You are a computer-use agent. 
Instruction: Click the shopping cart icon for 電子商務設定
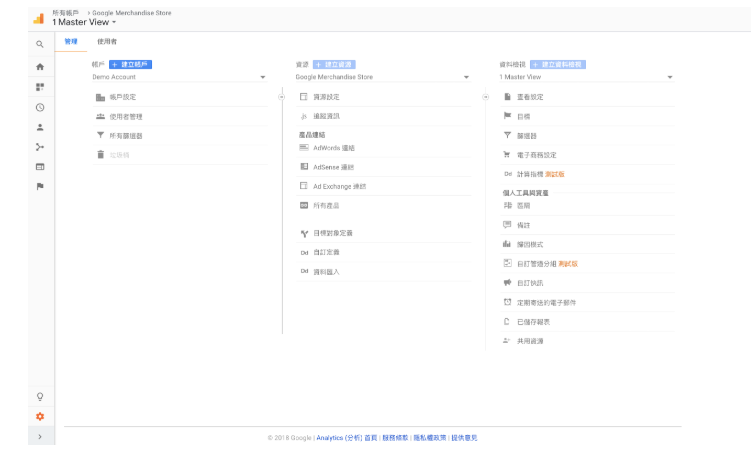[507, 155]
